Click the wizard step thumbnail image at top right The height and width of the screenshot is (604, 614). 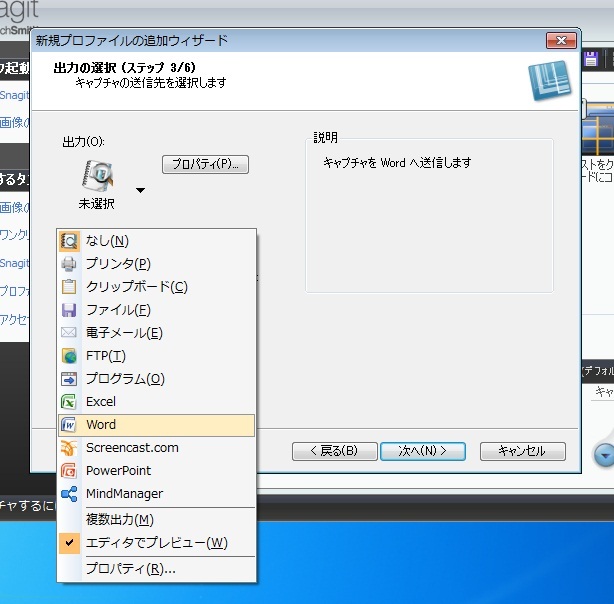tap(549, 80)
